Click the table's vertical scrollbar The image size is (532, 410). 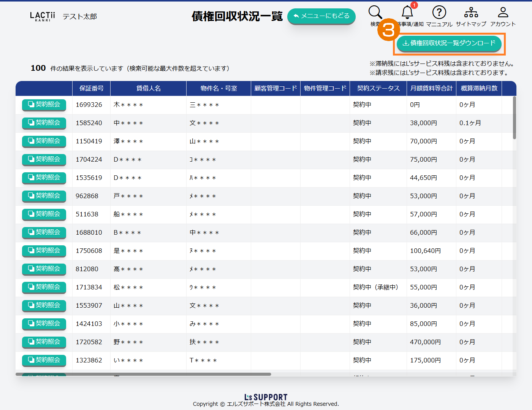click(x=514, y=118)
